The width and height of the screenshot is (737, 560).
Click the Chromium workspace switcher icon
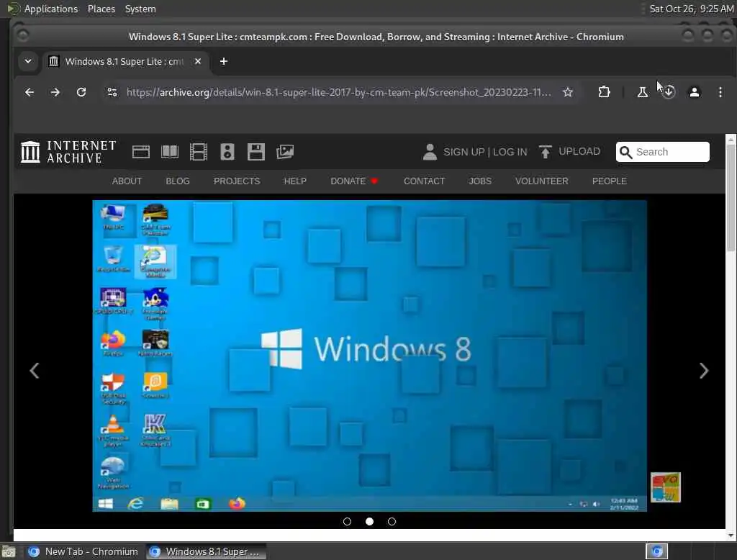[656, 551]
